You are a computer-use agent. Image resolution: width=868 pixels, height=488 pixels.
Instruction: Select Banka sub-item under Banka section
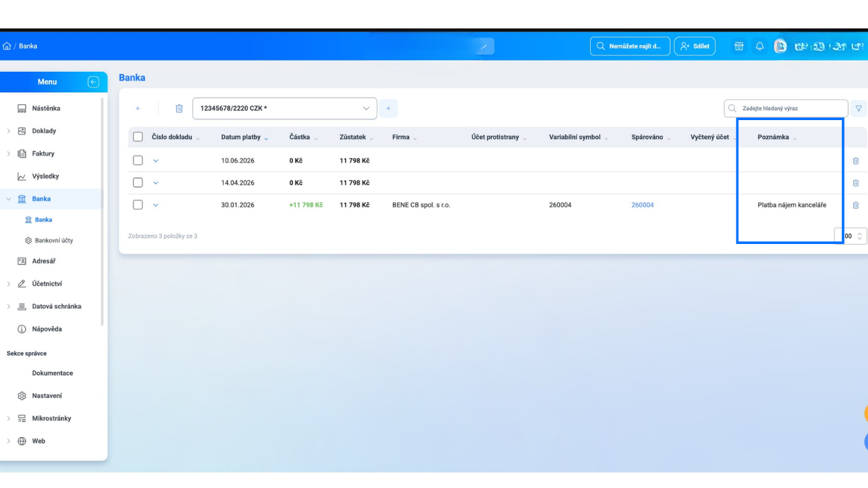coord(38,220)
